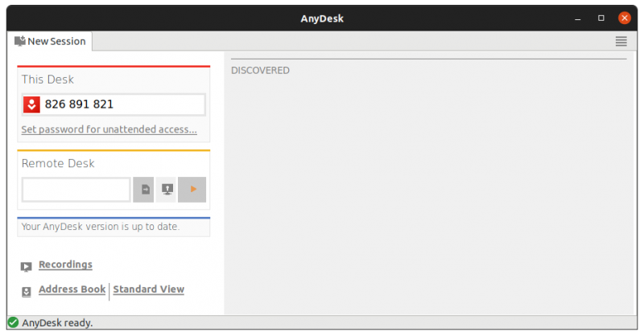Click the version up to date message
Image resolution: width=644 pixels, height=336 pixels.
click(x=101, y=227)
